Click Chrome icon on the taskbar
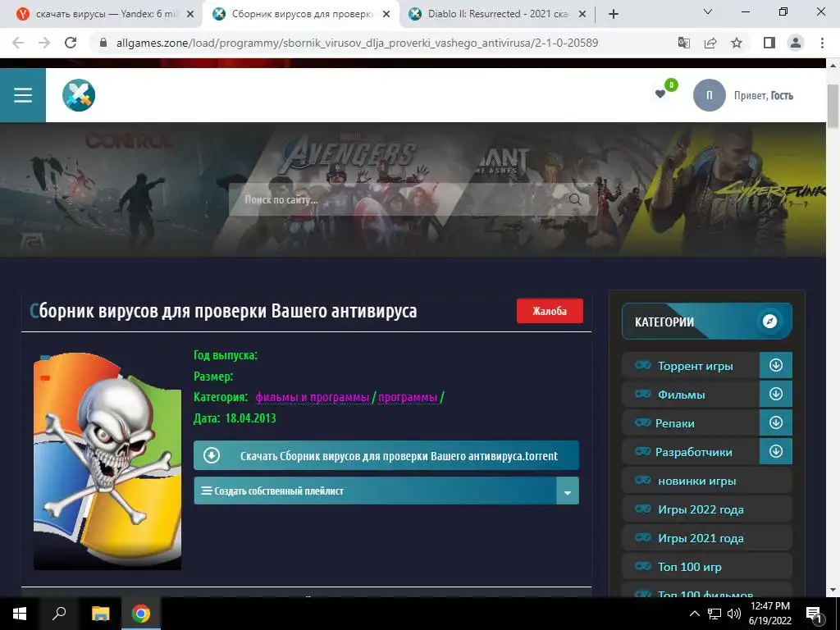This screenshot has width=840, height=630. pyautogui.click(x=141, y=614)
